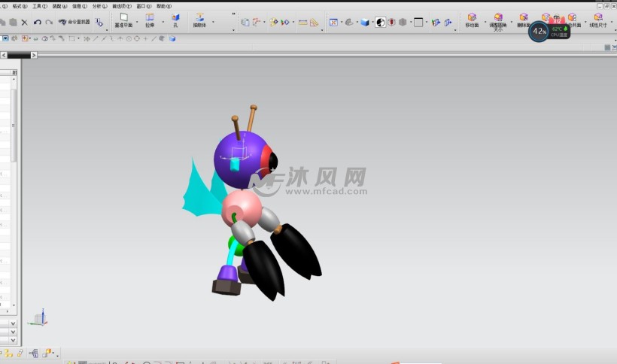Select the 拉伸 extrude tool

coord(150,20)
